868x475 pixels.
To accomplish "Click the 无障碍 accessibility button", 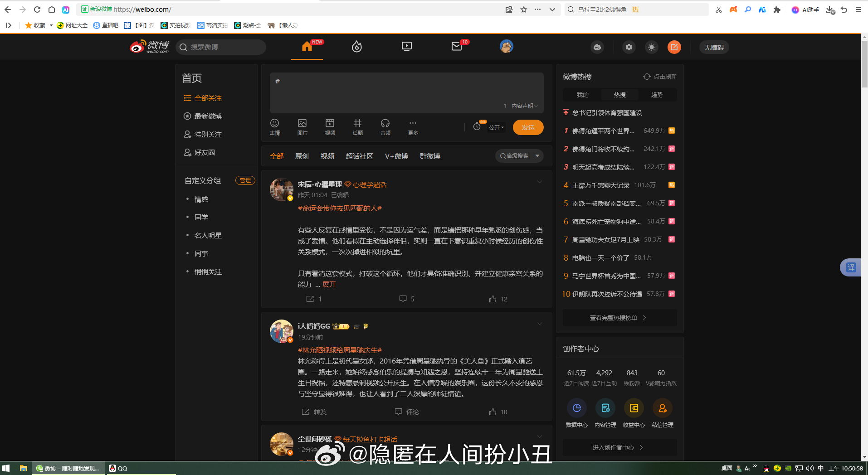I will [x=714, y=47].
